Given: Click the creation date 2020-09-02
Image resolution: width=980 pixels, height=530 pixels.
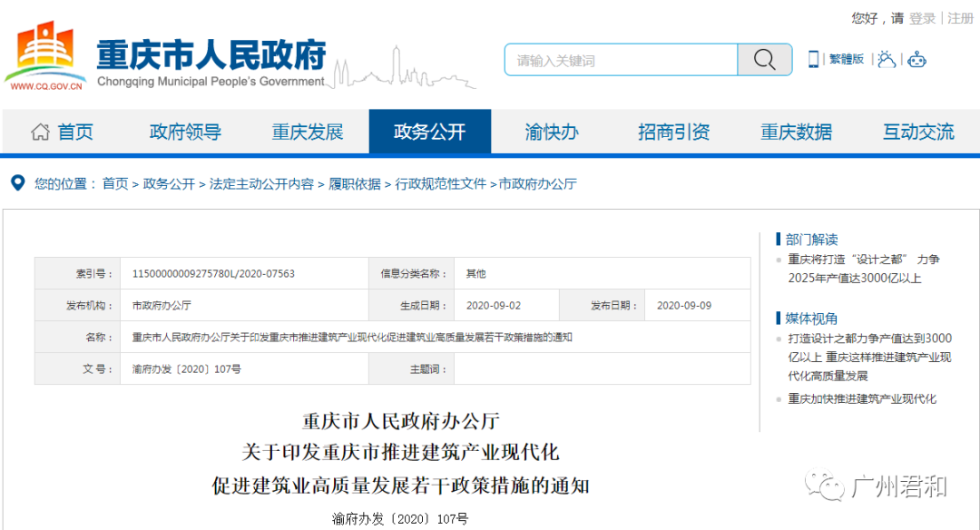Looking at the screenshot, I should coord(493,306).
